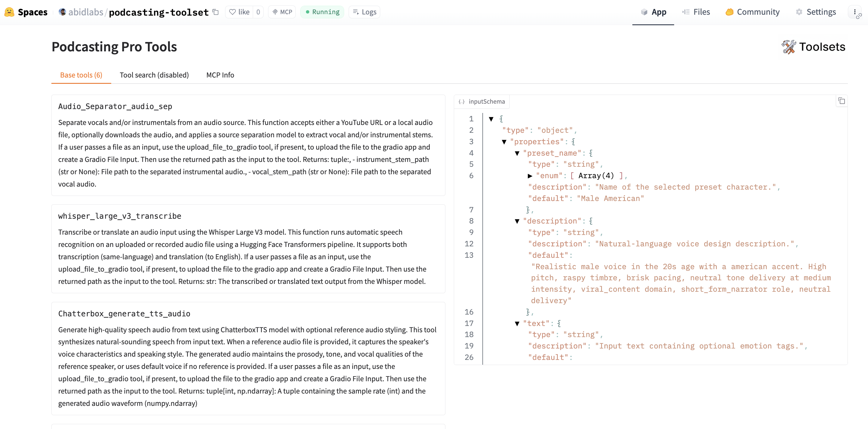
Task: Switch to the App tab
Action: (653, 12)
